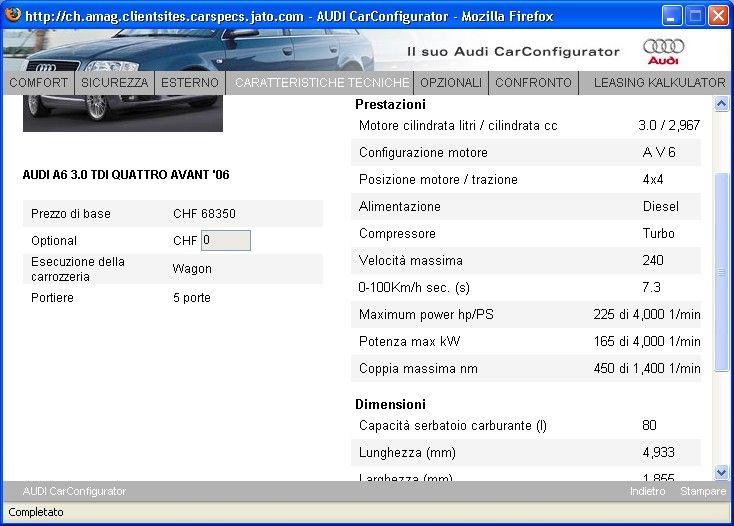Click the '7.3' acceleration value
This screenshot has height=526, width=734.
coord(652,287)
